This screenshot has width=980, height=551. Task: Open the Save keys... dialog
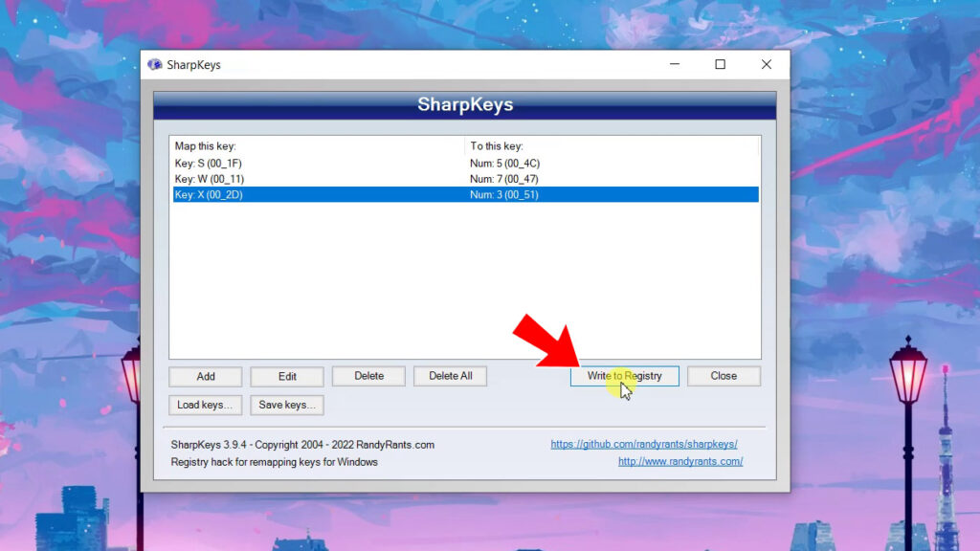point(287,405)
